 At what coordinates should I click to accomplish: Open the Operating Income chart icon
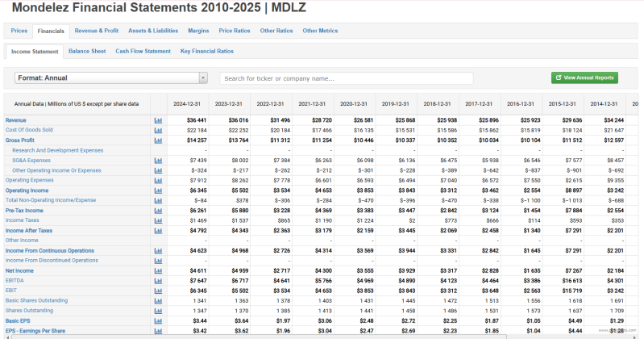158,190
